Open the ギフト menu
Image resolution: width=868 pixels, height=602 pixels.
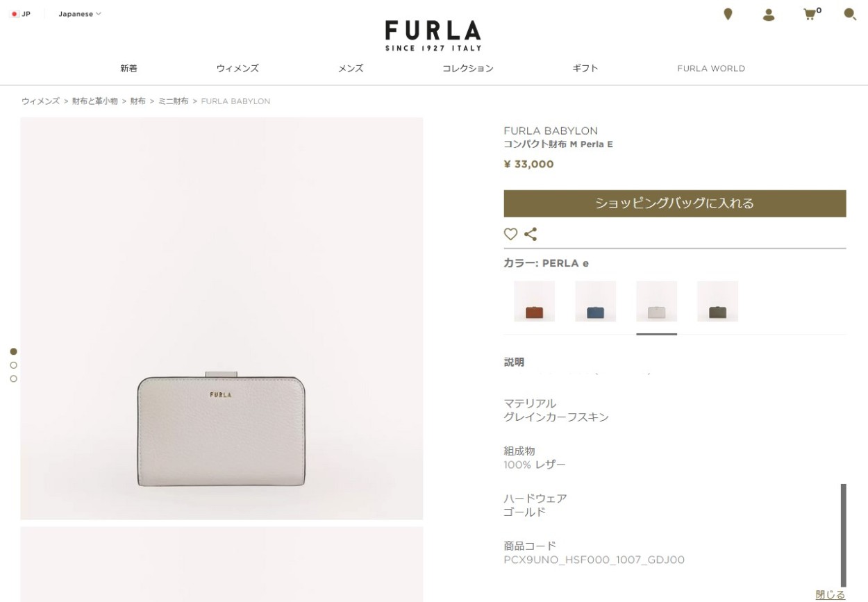pyautogui.click(x=585, y=68)
